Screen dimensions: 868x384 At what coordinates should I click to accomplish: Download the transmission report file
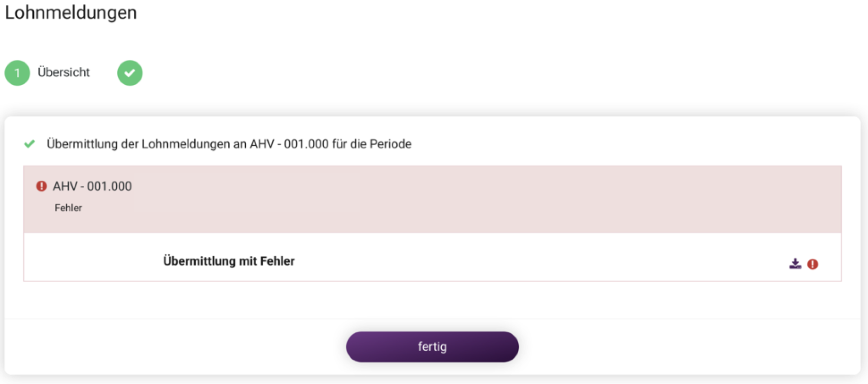tap(795, 263)
